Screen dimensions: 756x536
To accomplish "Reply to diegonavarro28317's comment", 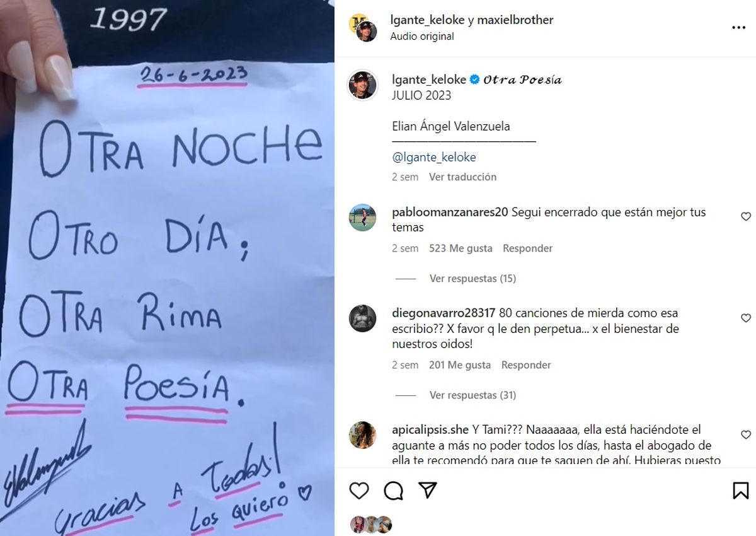I will coord(526,364).
